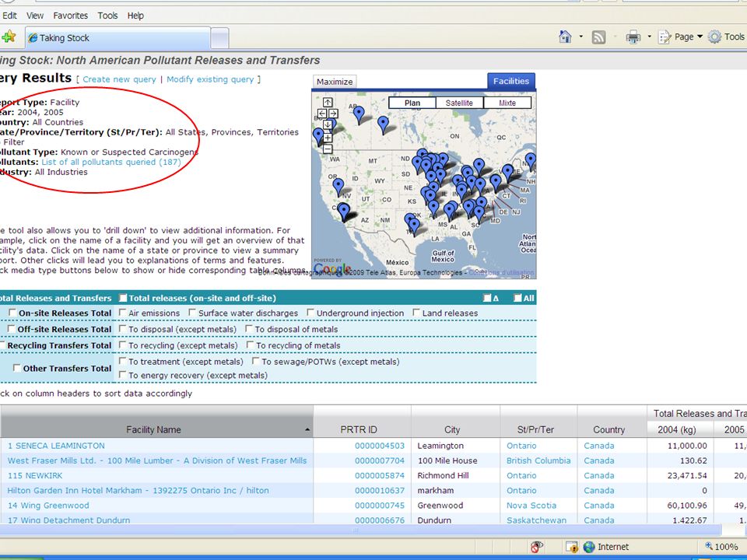The height and width of the screenshot is (560, 747).
Task: Click the zoom level magnifier in status bar
Action: pos(709,546)
